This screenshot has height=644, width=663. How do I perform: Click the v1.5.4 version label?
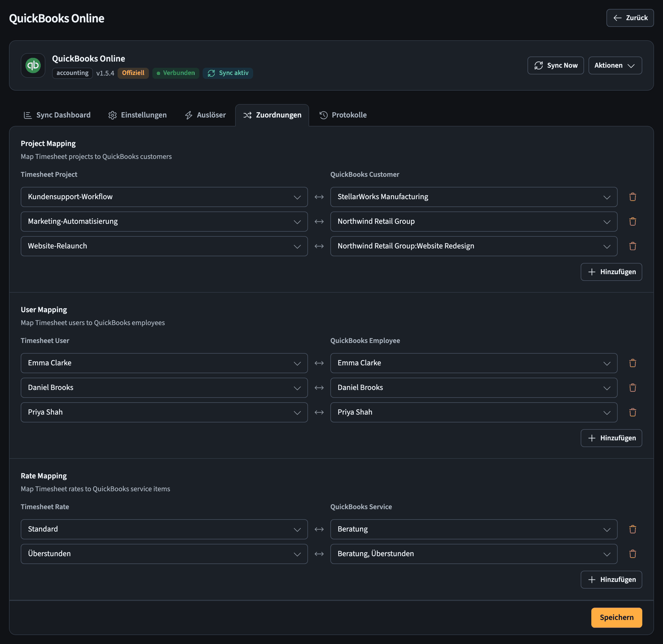105,73
